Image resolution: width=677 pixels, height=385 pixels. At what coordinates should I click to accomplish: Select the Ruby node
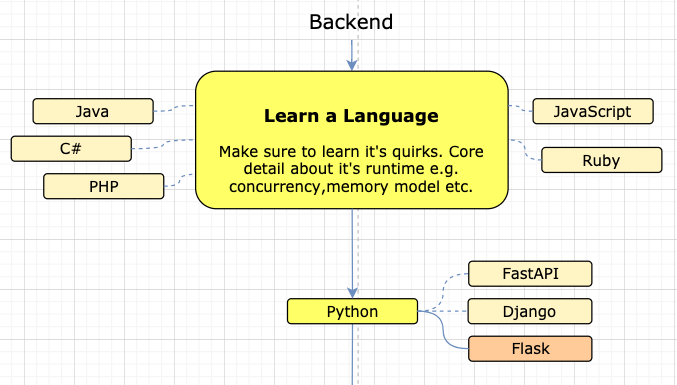point(601,160)
